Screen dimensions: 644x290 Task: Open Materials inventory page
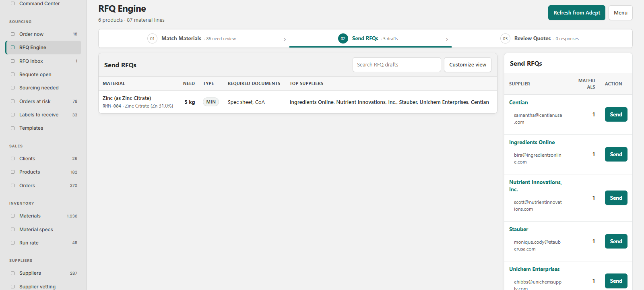click(43, 216)
